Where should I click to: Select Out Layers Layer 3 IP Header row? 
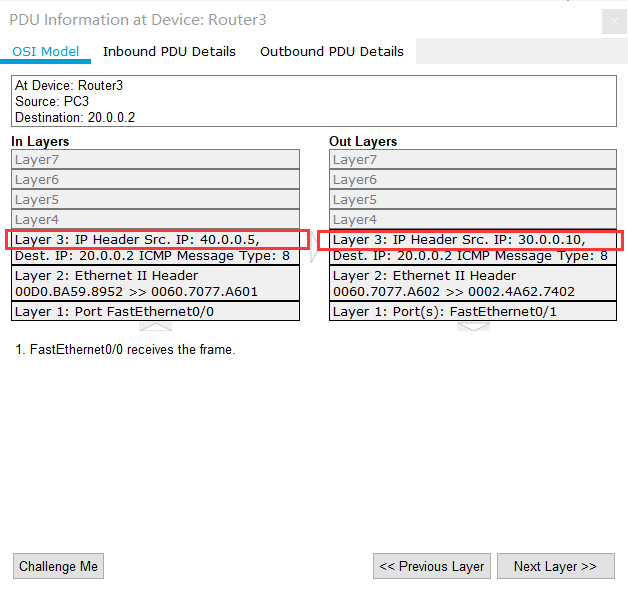pos(473,247)
